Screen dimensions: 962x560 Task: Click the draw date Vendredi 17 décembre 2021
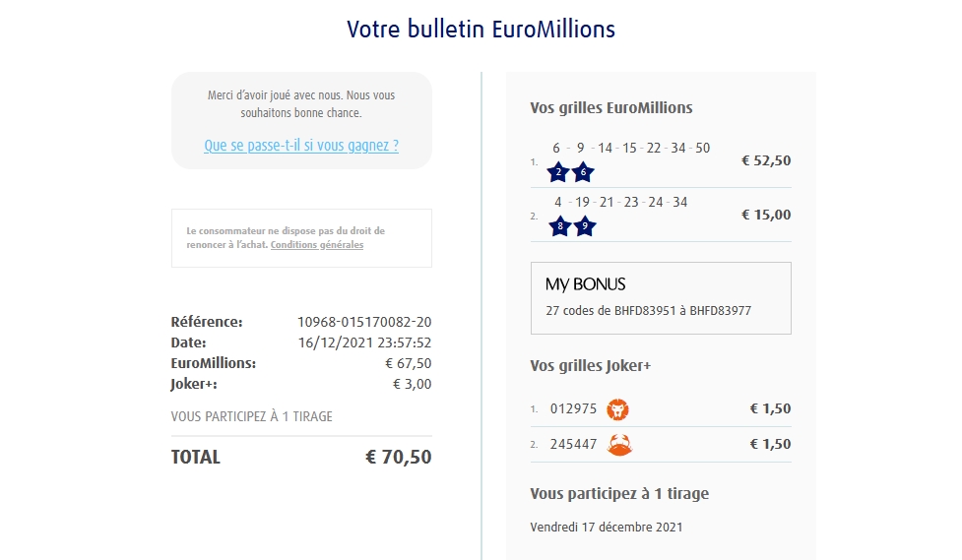pos(607,527)
